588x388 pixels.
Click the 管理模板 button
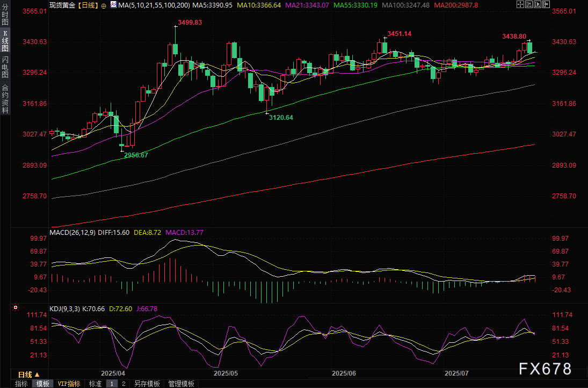(181, 384)
